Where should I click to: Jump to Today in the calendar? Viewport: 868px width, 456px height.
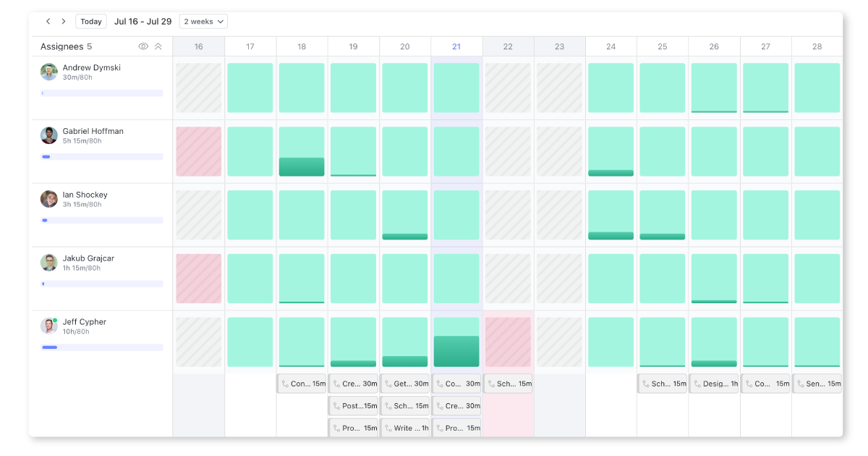pos(91,22)
